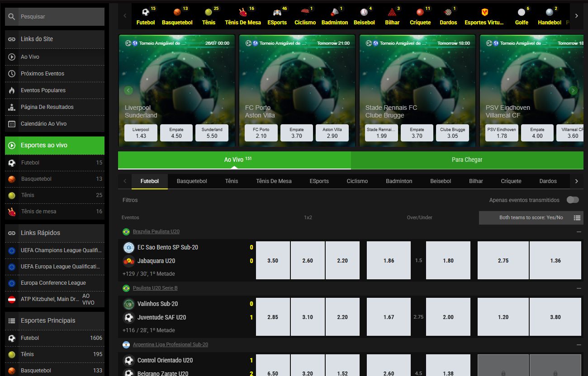Image resolution: width=588 pixels, height=376 pixels.
Task: Open Both teams to score market dropdown
Action: [x=531, y=218]
